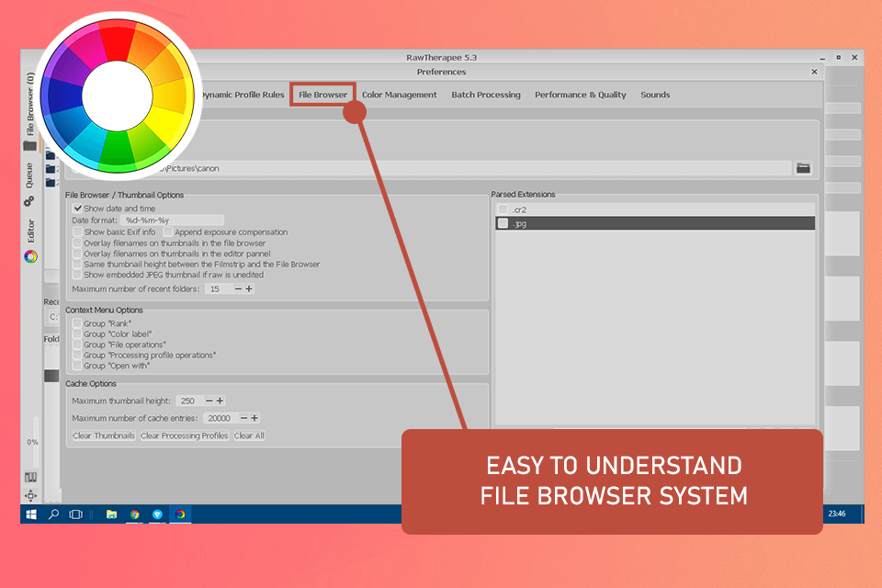The height and width of the screenshot is (588, 882).
Task: Enable Show basic Exif info
Action: 77,232
